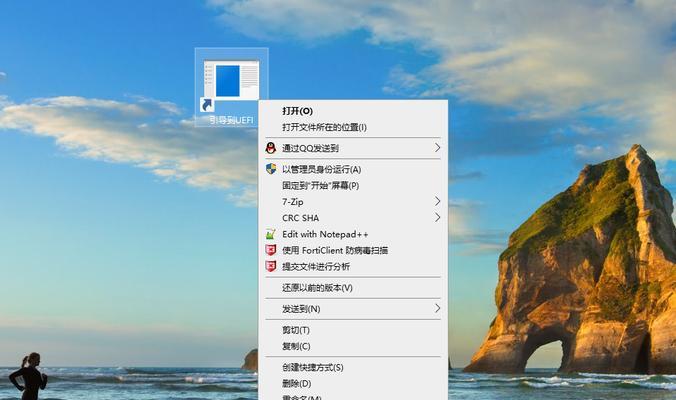Viewport: 676px width, 400px height.
Task: Pin using 固定到"开始"屏幕(P)
Action: (320, 185)
